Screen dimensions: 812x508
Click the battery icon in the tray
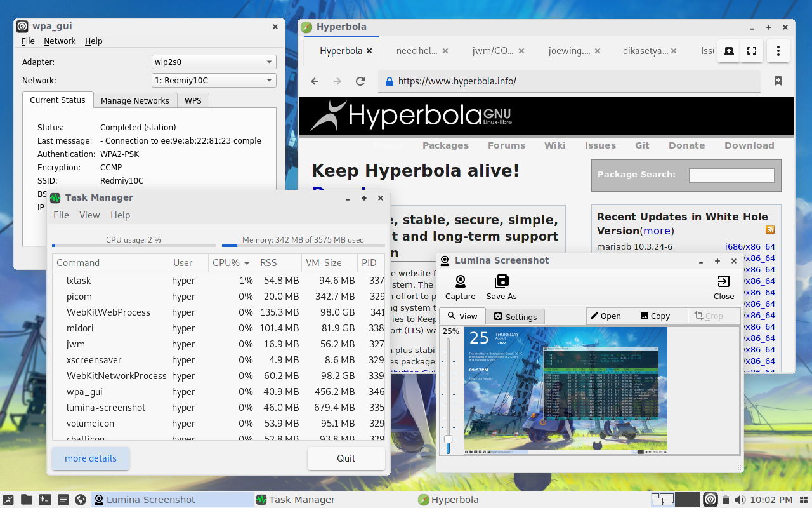tap(726, 500)
